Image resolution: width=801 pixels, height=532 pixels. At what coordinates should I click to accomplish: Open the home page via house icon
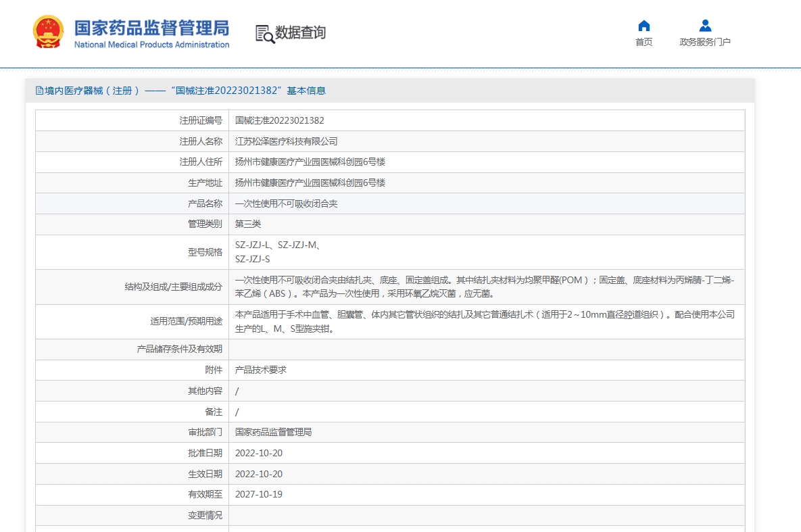point(644,26)
